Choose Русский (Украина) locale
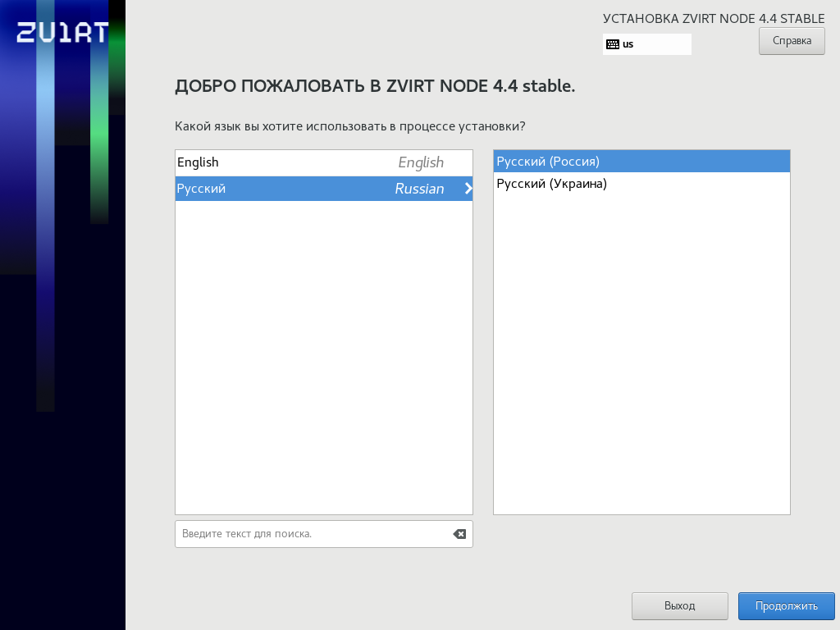 tap(641, 184)
